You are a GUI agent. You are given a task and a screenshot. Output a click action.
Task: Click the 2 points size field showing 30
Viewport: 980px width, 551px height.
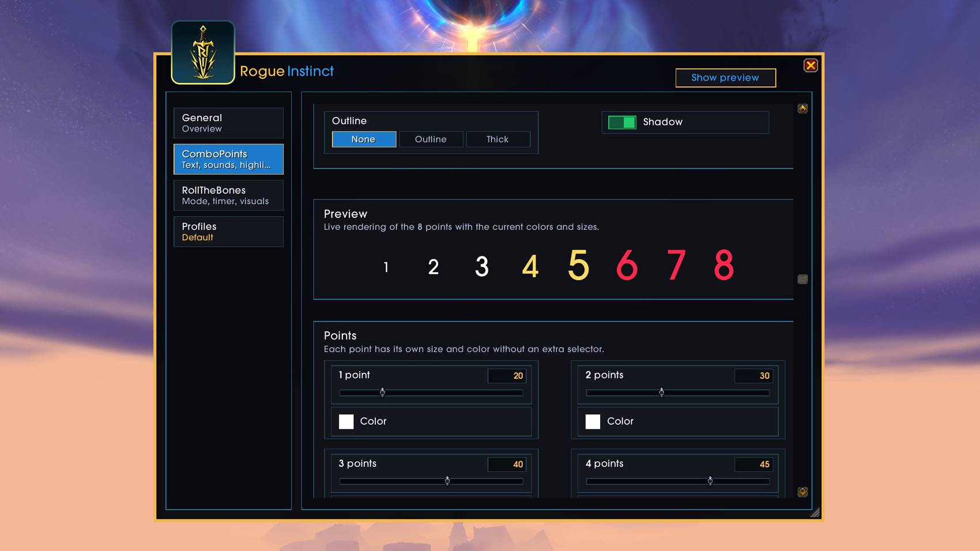pos(753,376)
